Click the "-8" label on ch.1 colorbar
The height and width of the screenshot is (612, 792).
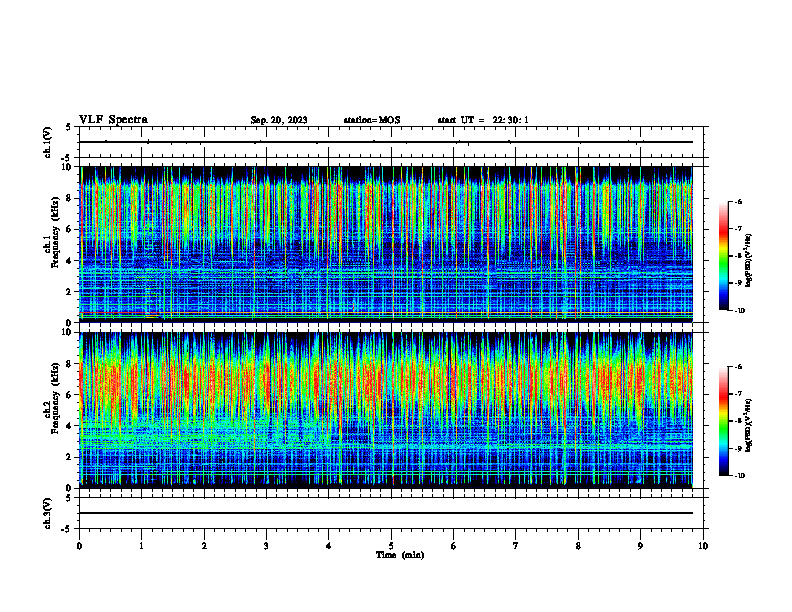tap(738, 256)
